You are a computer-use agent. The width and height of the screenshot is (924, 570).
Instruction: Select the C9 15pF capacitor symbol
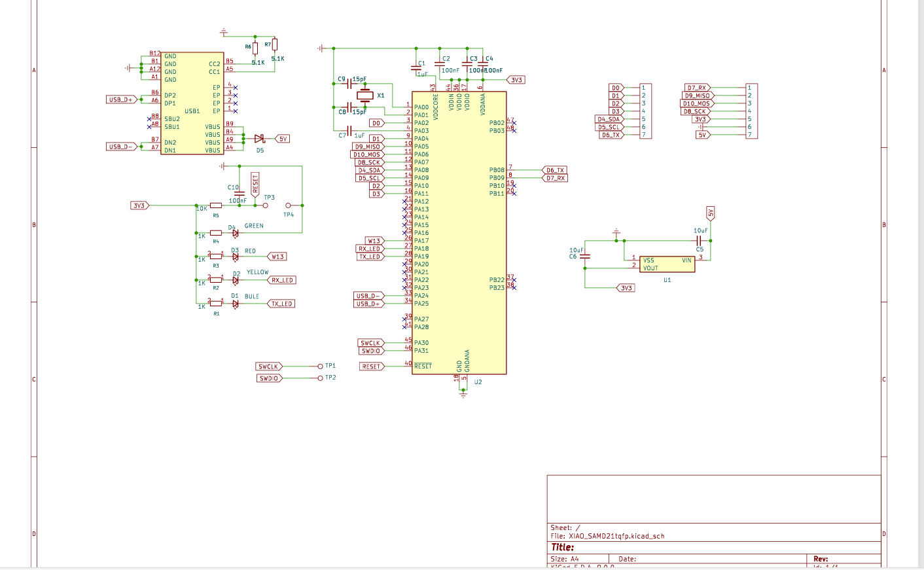click(x=349, y=84)
